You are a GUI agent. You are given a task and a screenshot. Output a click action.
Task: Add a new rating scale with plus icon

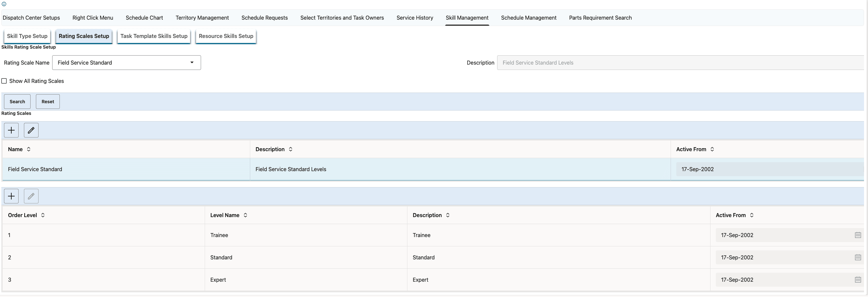(11, 130)
